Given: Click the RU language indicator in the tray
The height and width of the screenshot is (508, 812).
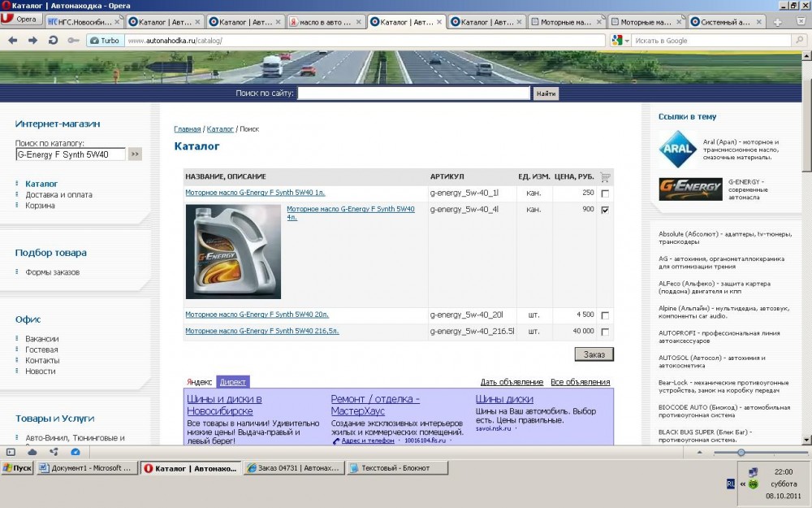Looking at the screenshot, I should [730, 484].
